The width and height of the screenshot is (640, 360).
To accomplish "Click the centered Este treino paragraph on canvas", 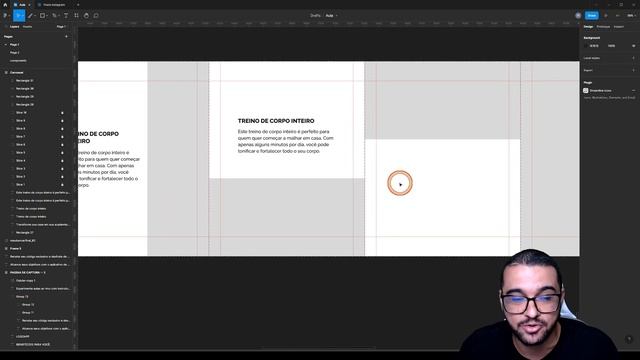I will click(x=285, y=141).
